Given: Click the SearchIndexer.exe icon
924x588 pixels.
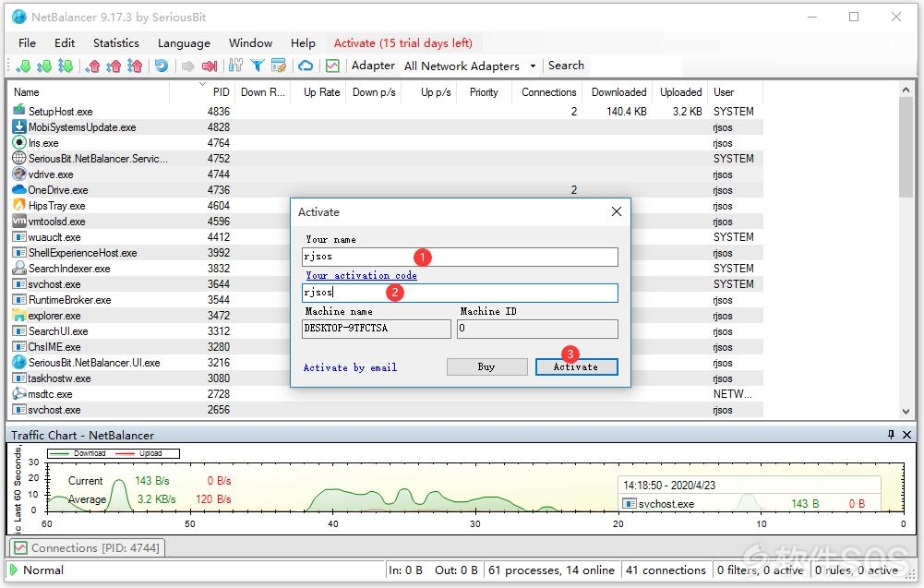Looking at the screenshot, I should pos(18,268).
